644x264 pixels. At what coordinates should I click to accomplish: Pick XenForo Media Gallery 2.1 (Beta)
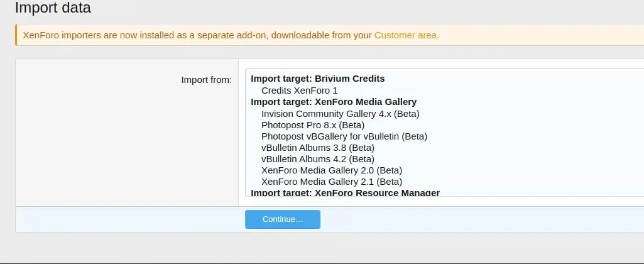pyautogui.click(x=331, y=182)
